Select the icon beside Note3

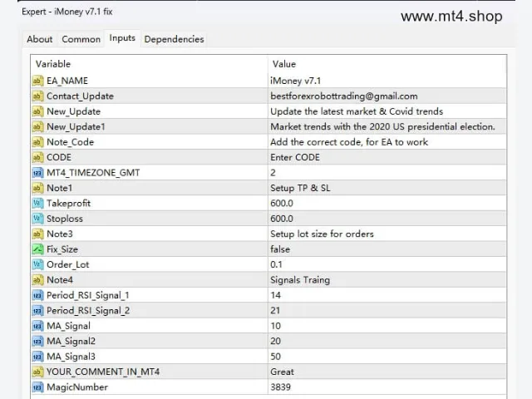click(x=37, y=234)
